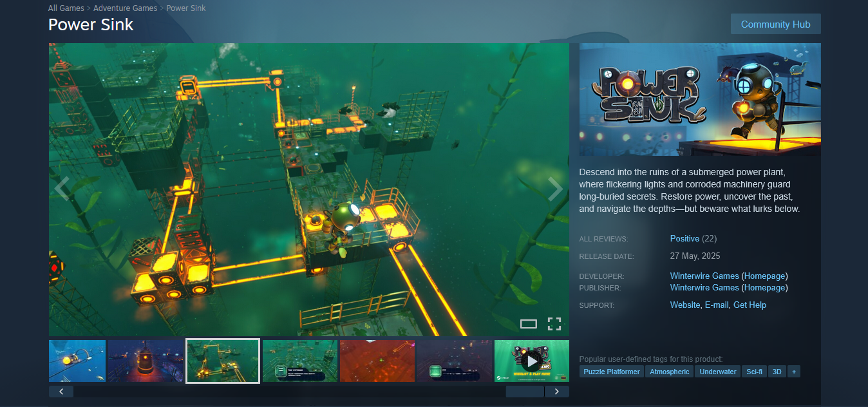Toggle theater mode rectangle icon
The width and height of the screenshot is (868, 407).
tap(528, 324)
